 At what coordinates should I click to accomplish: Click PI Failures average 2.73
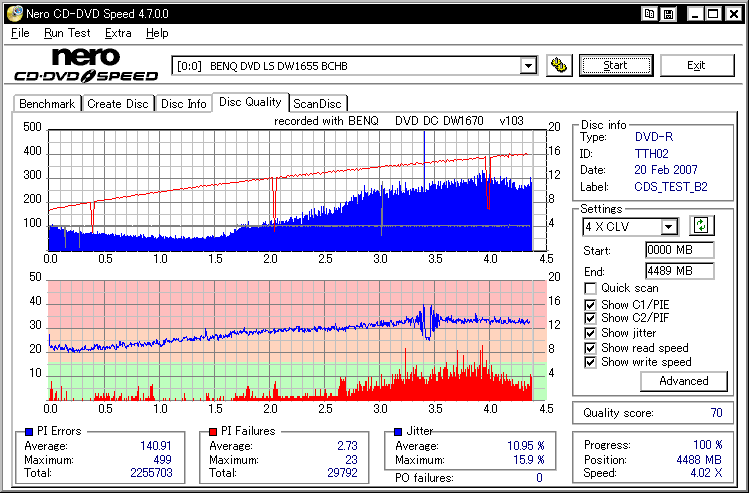point(347,446)
